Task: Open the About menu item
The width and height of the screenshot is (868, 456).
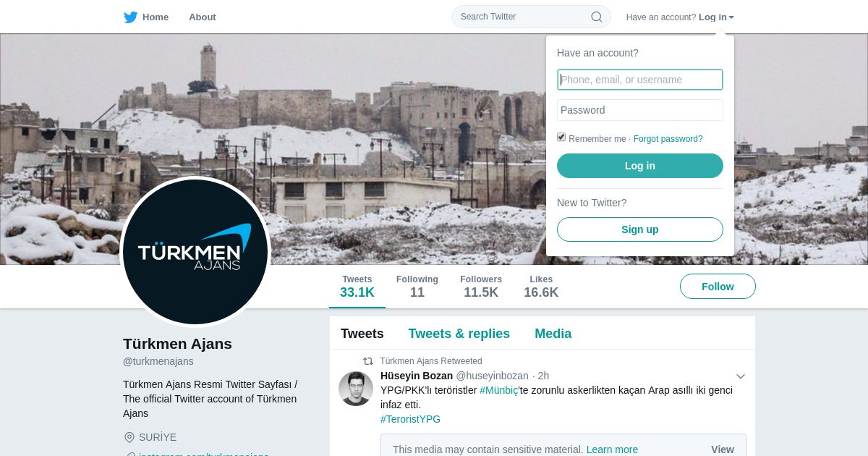Action: coord(203,17)
